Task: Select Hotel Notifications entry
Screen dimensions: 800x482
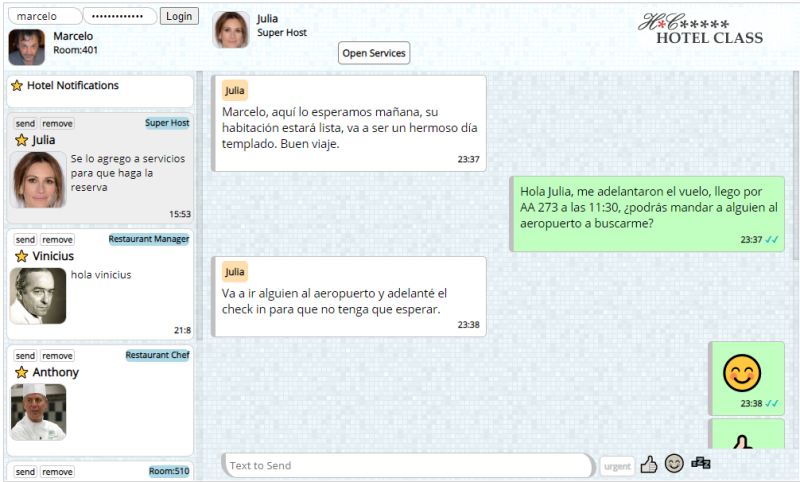Action: [100, 91]
